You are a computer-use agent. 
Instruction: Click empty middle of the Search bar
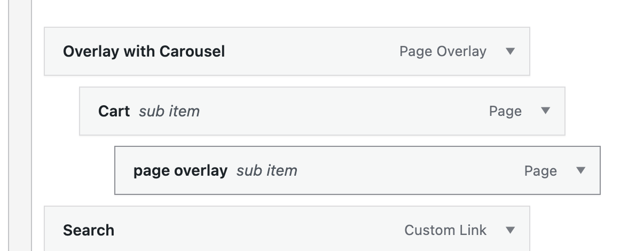click(x=256, y=230)
